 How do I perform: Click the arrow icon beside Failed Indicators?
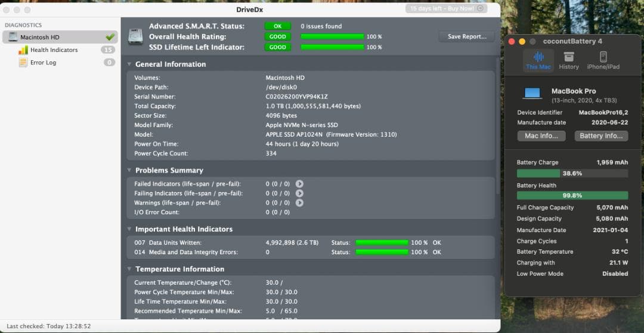[299, 184]
